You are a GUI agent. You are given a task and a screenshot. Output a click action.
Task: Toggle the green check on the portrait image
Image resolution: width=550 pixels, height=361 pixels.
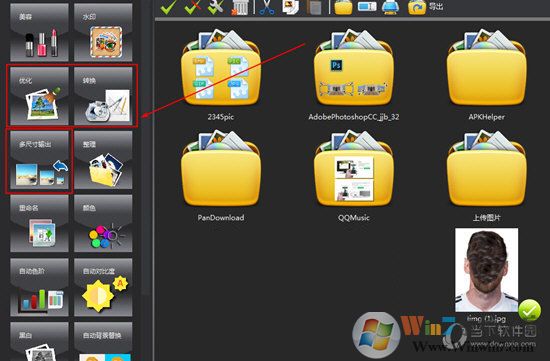coord(529,310)
